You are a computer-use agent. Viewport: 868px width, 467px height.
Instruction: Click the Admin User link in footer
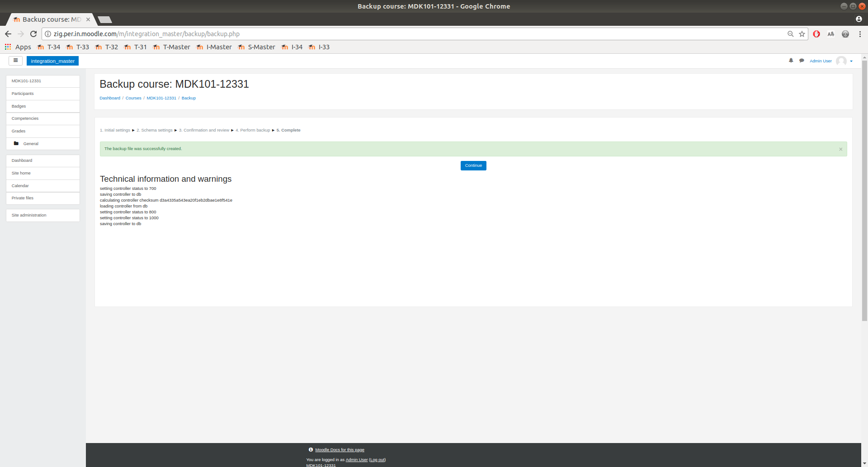tap(357, 460)
